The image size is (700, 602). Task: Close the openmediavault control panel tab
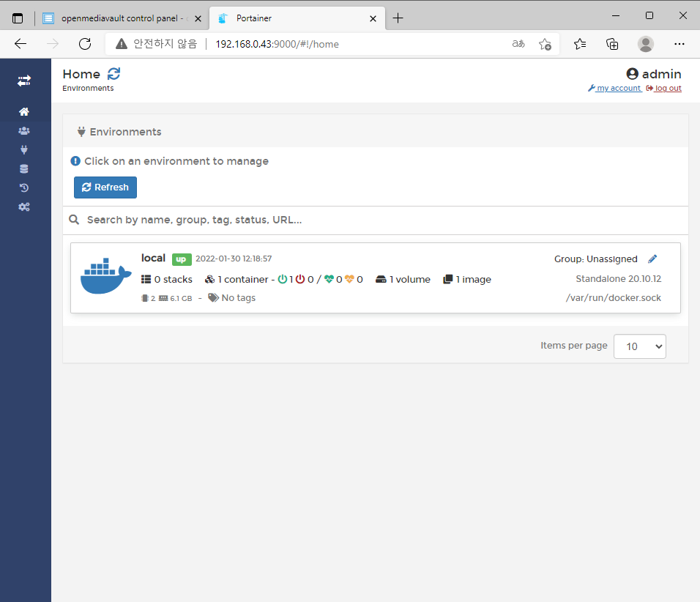[x=198, y=19]
